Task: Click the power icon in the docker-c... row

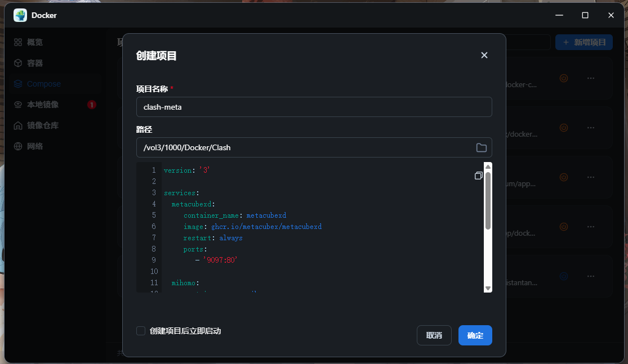Action: pyautogui.click(x=564, y=78)
